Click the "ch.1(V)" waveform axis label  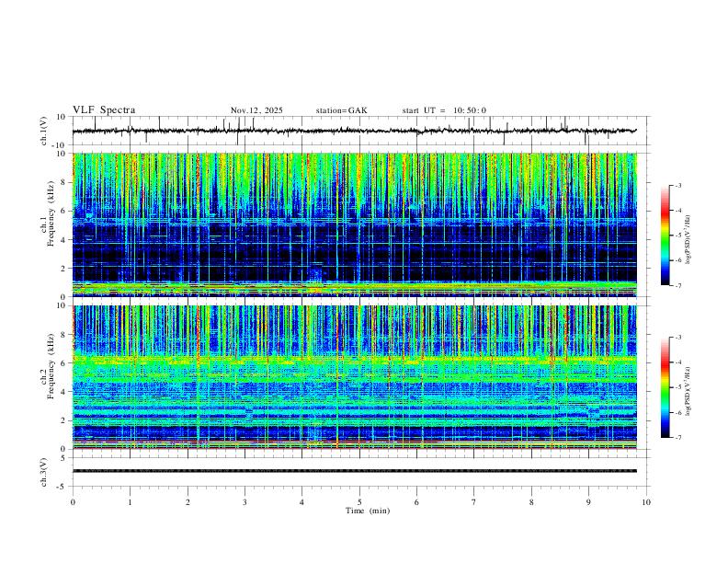coord(44,131)
